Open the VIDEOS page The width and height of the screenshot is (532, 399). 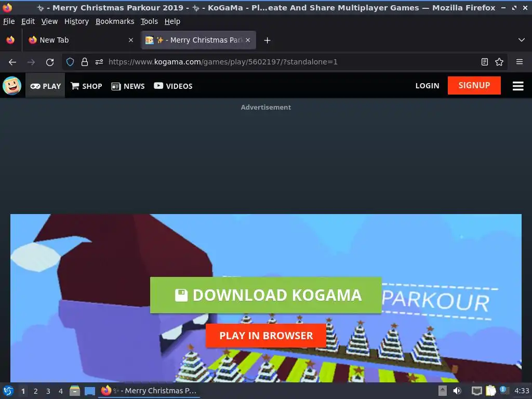173,86
